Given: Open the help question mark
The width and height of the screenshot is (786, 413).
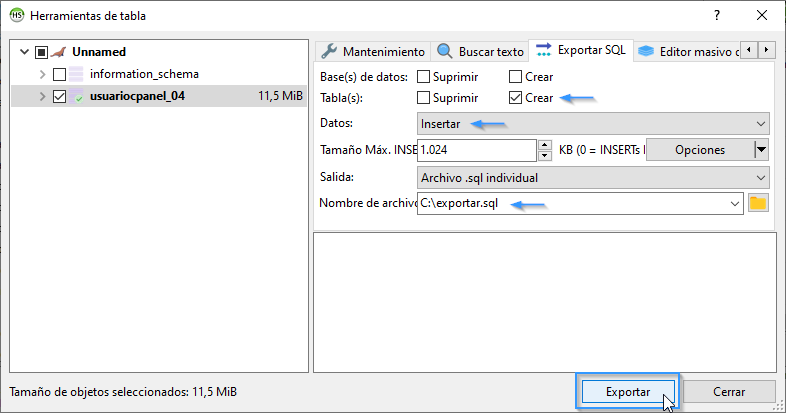Looking at the screenshot, I should [x=717, y=15].
